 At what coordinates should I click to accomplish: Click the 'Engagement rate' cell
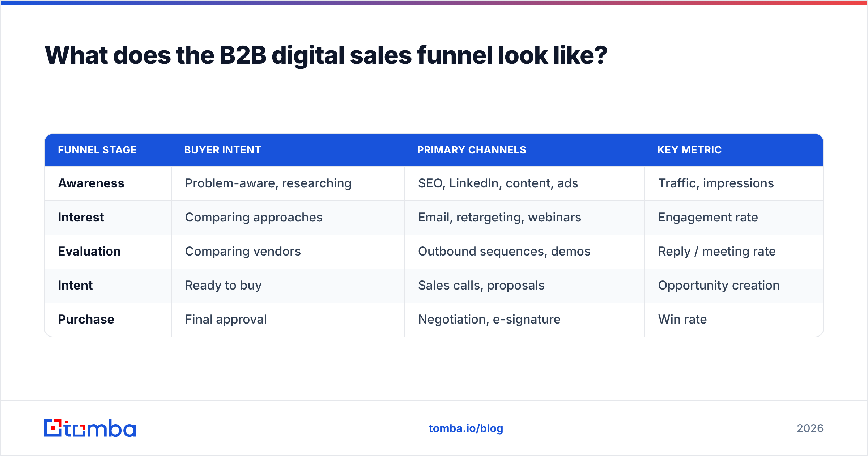(734, 218)
